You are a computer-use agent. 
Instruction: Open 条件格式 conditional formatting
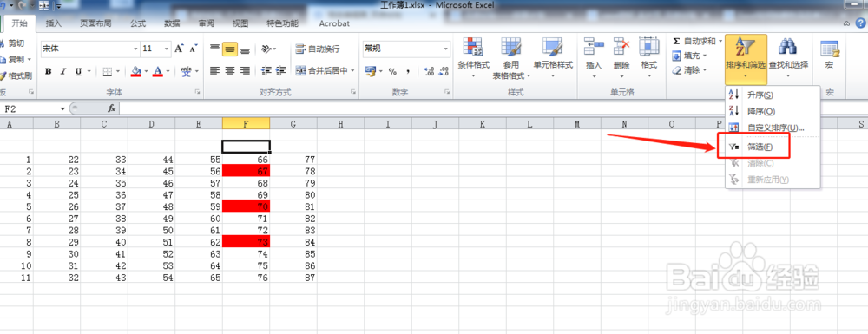click(473, 58)
